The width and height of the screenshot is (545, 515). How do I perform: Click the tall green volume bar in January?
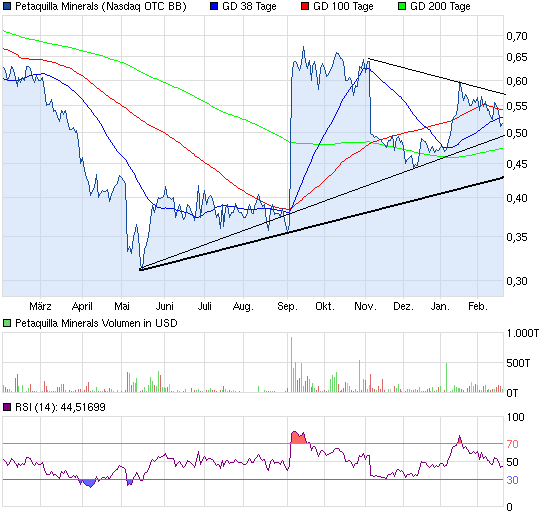coord(446,378)
